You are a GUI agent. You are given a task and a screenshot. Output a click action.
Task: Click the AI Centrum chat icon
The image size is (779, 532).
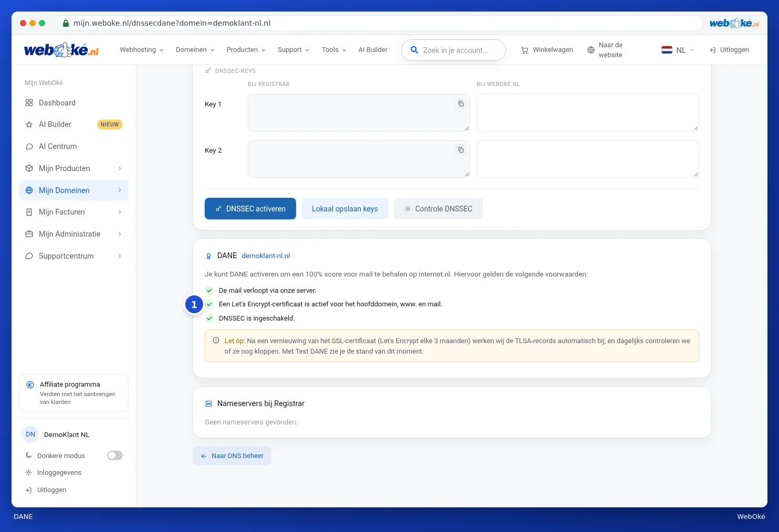pos(29,146)
